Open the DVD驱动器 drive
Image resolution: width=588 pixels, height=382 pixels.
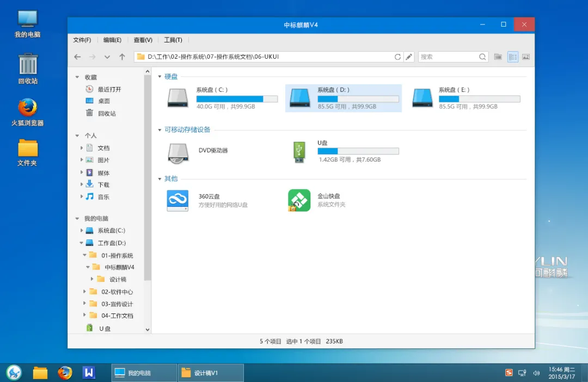177,153
